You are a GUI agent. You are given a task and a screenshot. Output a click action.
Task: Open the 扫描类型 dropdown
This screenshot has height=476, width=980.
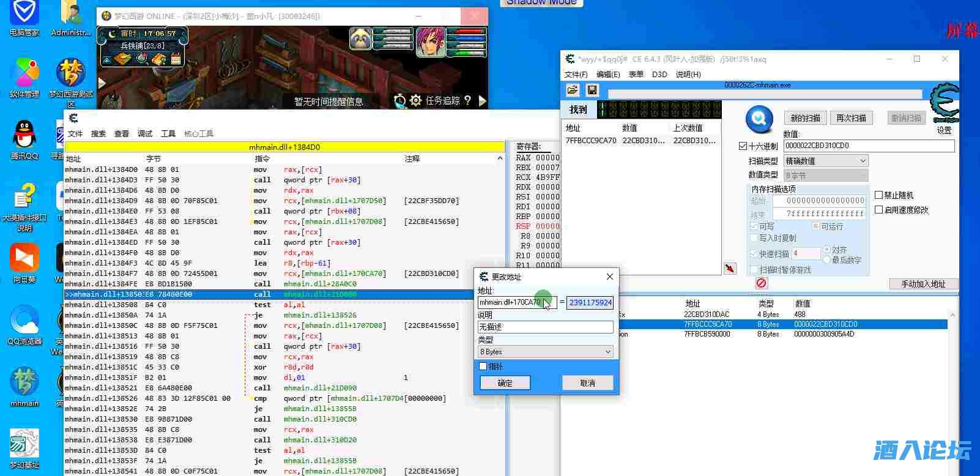click(826, 161)
